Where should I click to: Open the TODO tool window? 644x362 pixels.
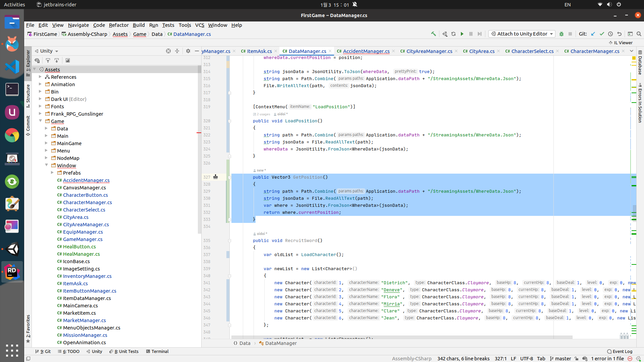[69, 351]
